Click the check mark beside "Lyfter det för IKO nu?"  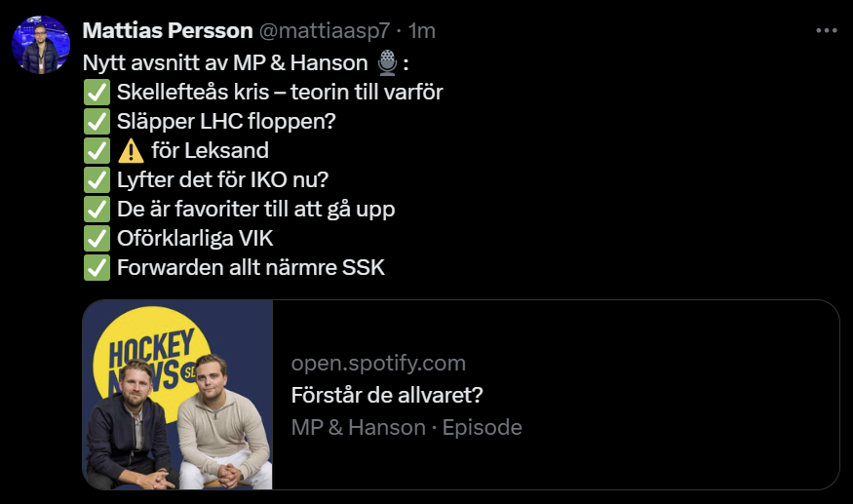tap(96, 180)
